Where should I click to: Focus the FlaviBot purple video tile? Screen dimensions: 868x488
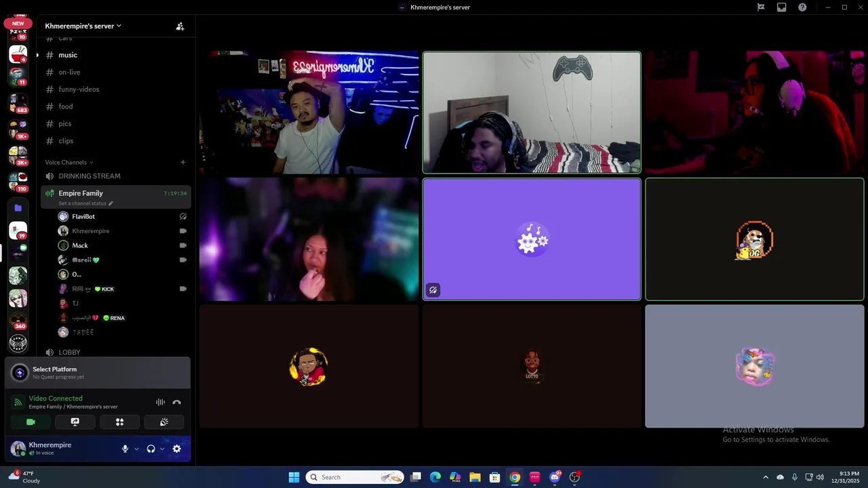[532, 239]
